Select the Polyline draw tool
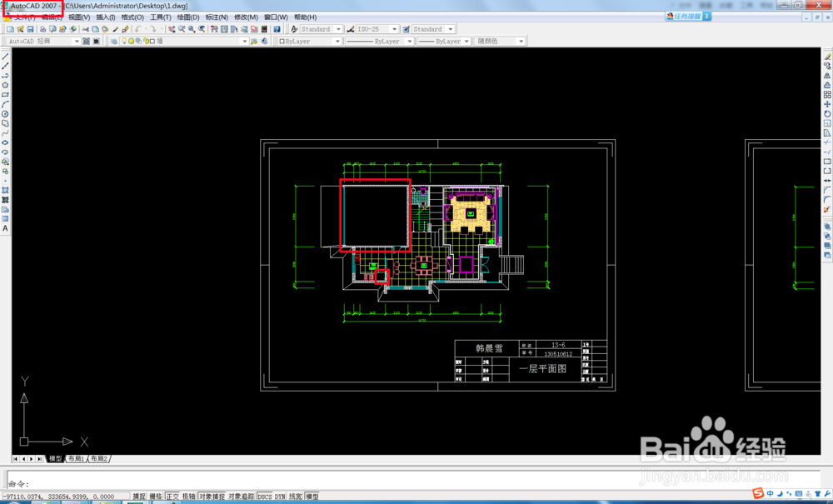The width and height of the screenshot is (833, 504). 5,76
